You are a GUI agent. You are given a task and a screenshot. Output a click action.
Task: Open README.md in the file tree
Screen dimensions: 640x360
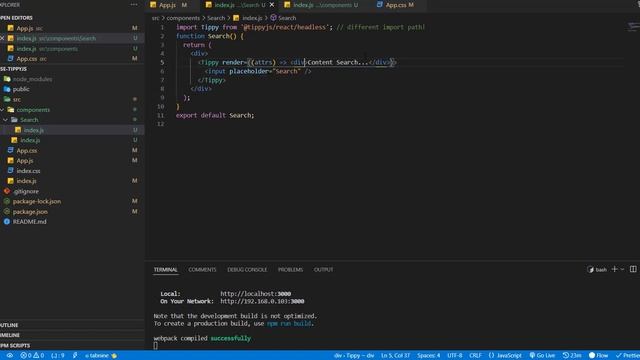[x=29, y=222]
